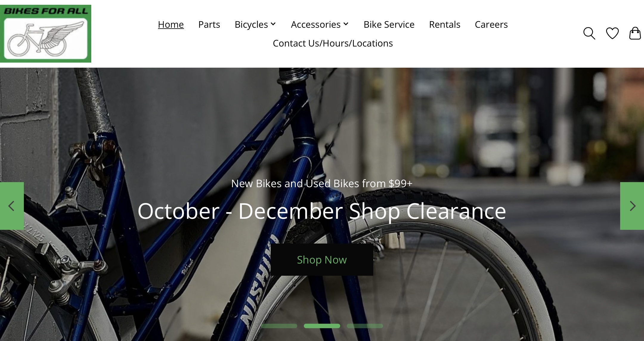Select the third slide indicator bar
The image size is (644, 341).
365,326
